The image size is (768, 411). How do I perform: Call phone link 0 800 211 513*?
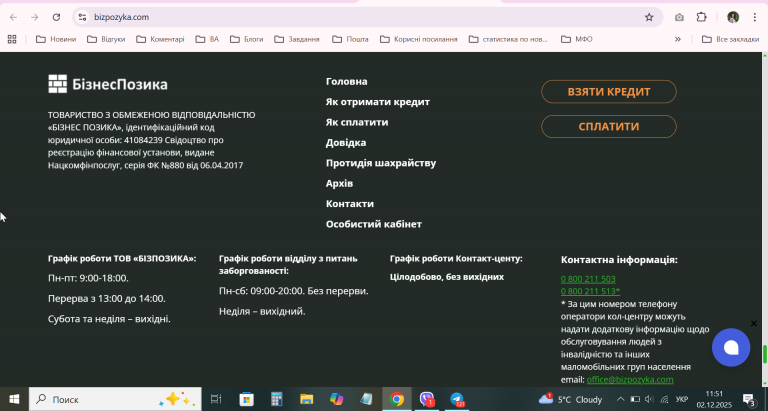tap(591, 291)
